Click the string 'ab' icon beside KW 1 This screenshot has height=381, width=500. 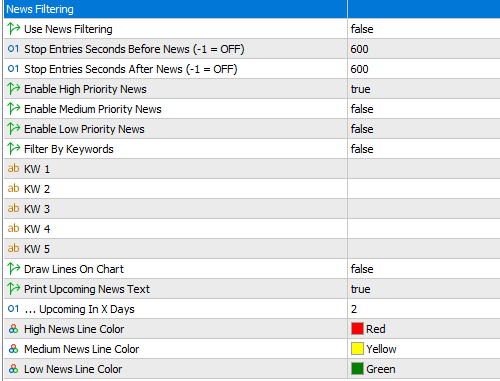tap(13, 168)
